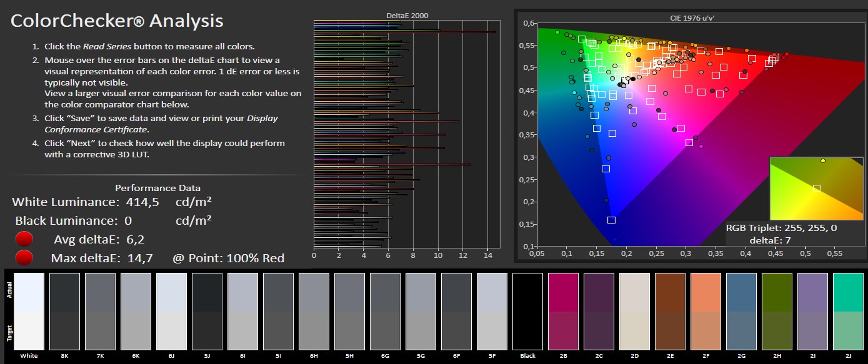Click the yellow zoomed inset in CIE chart
The image size is (868, 364).
[x=816, y=188]
